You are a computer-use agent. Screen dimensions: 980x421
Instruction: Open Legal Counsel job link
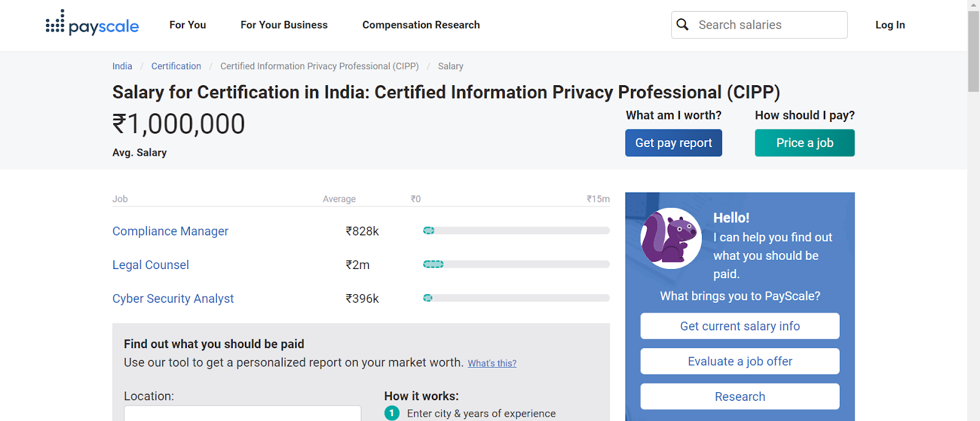[151, 265]
